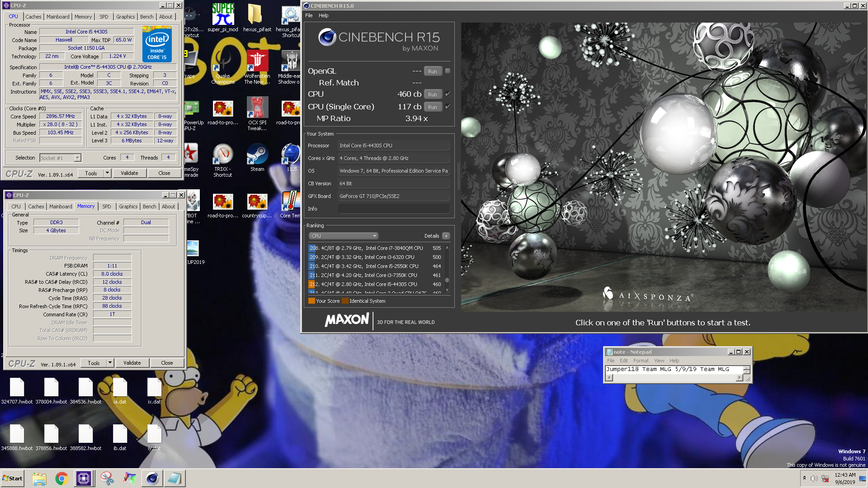Open the ib.dat file icon
This screenshot has width=868, height=488.
(120, 437)
